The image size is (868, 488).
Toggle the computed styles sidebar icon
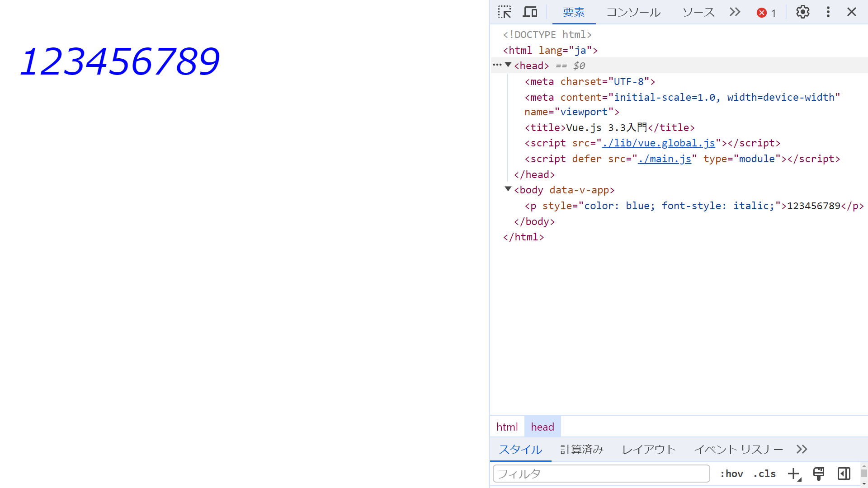tap(844, 474)
